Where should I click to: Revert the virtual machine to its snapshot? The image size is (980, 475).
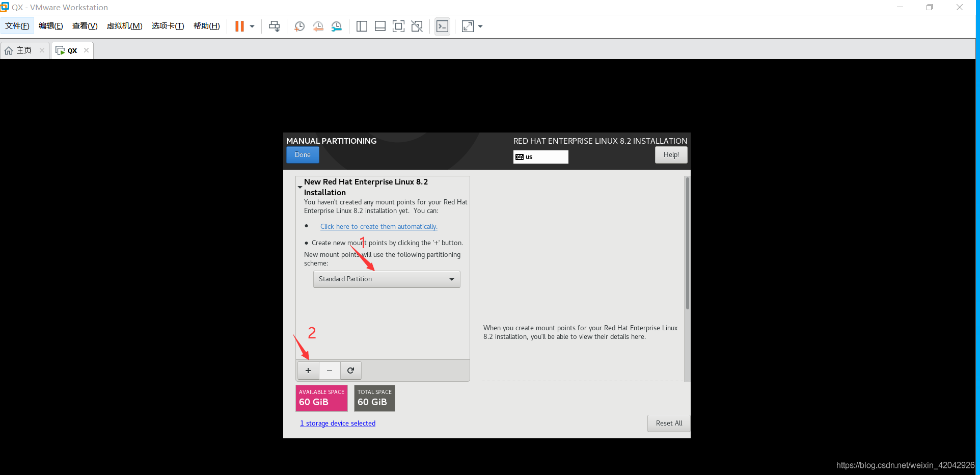[318, 27]
